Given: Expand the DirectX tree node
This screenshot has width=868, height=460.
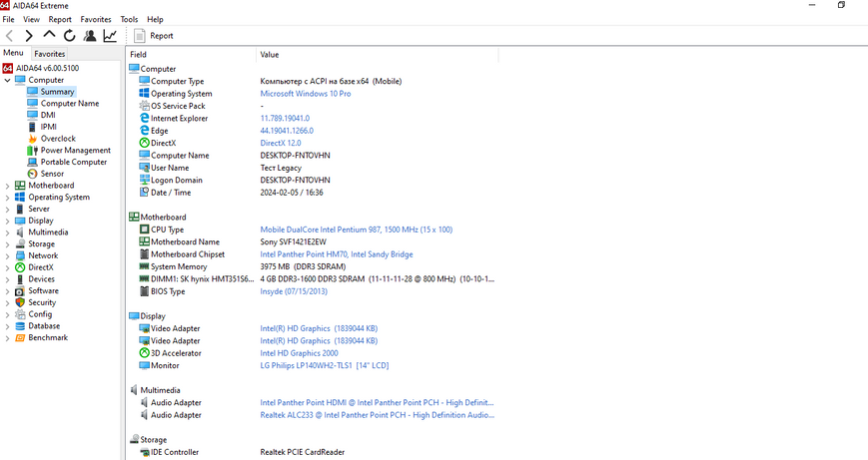Looking at the screenshot, I should tap(7, 267).
